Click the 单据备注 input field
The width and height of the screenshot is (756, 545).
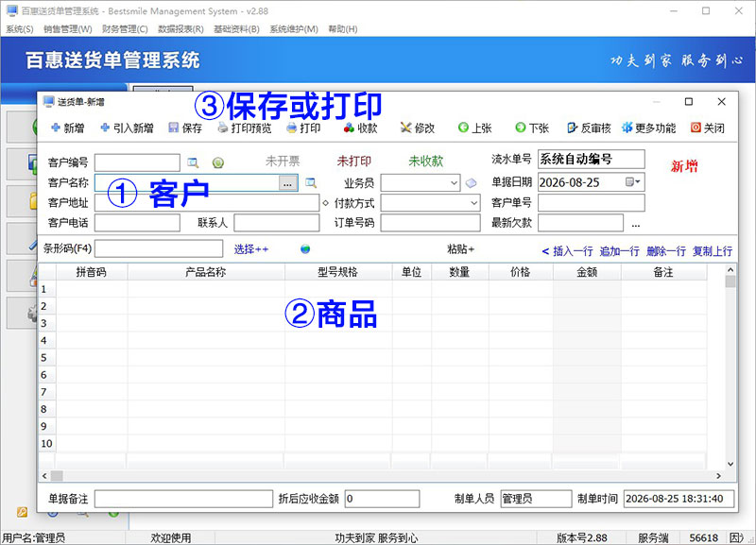(x=183, y=499)
